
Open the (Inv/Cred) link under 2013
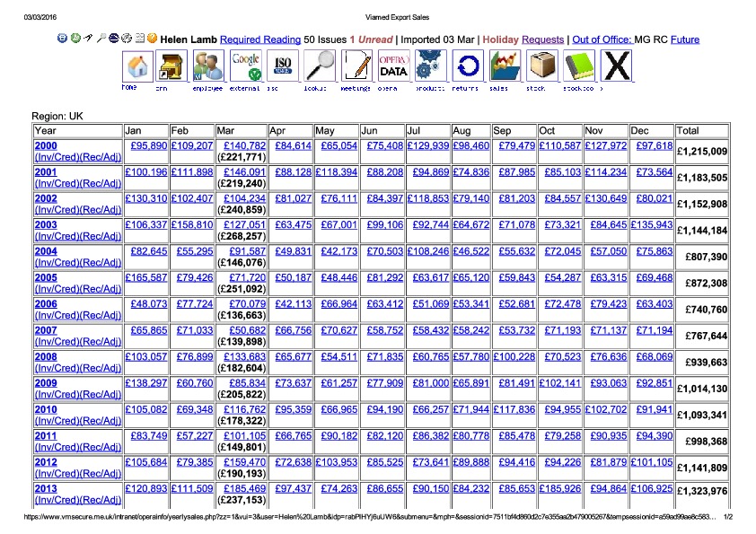coord(56,500)
